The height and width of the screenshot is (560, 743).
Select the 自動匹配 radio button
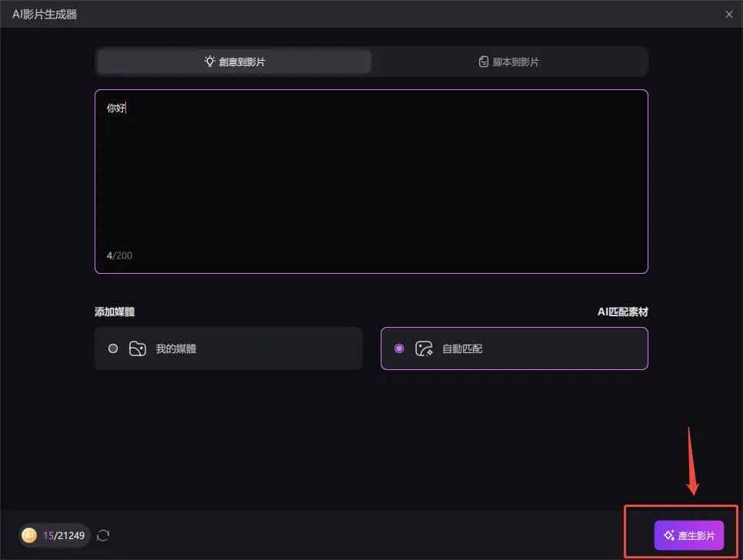398,348
